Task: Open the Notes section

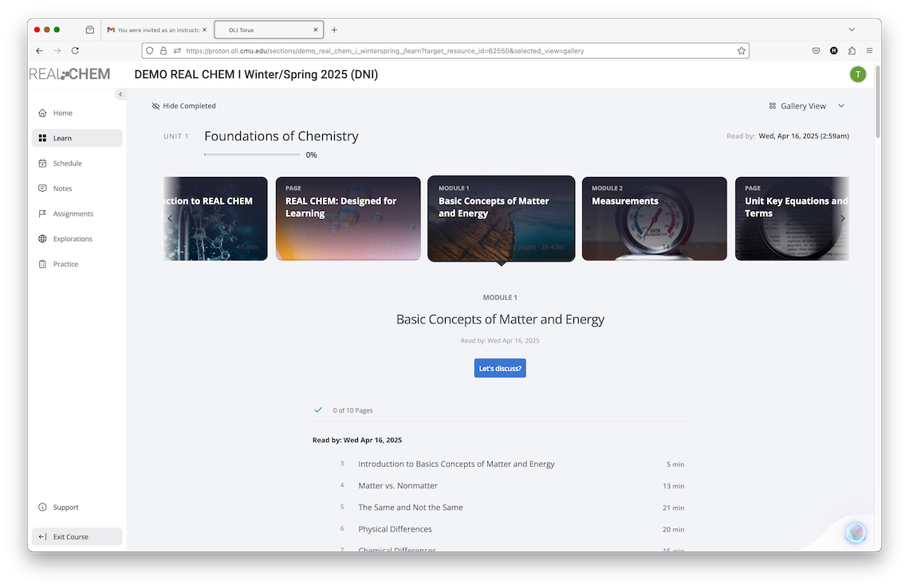Action: pyautogui.click(x=61, y=188)
